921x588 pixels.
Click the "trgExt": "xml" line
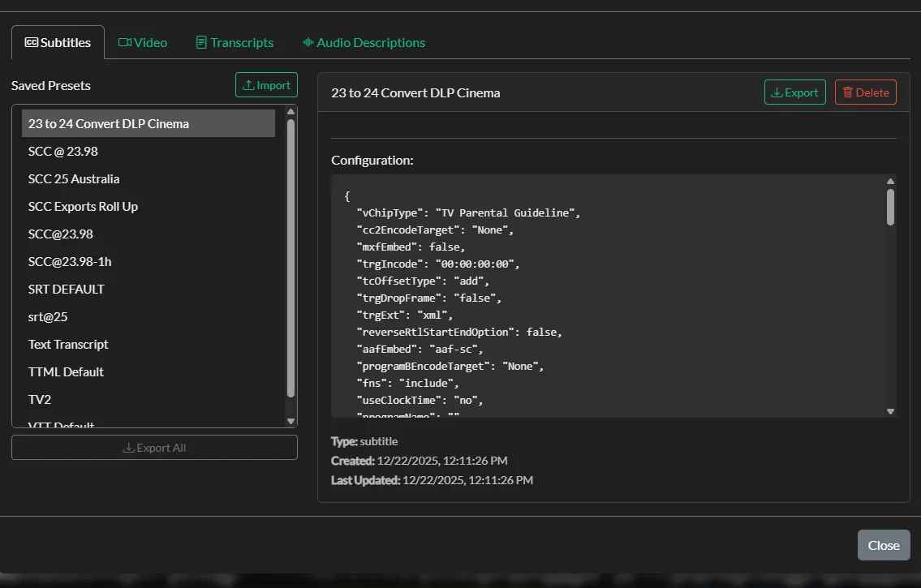pos(405,315)
